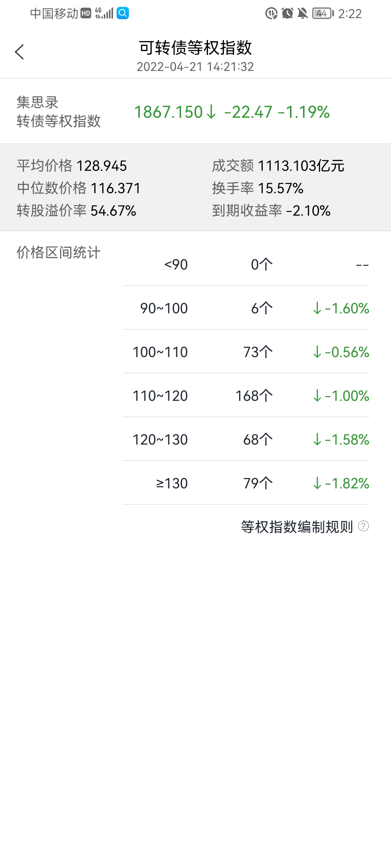
Task: Tap the 4G signal strength icon
Action: [x=104, y=13]
